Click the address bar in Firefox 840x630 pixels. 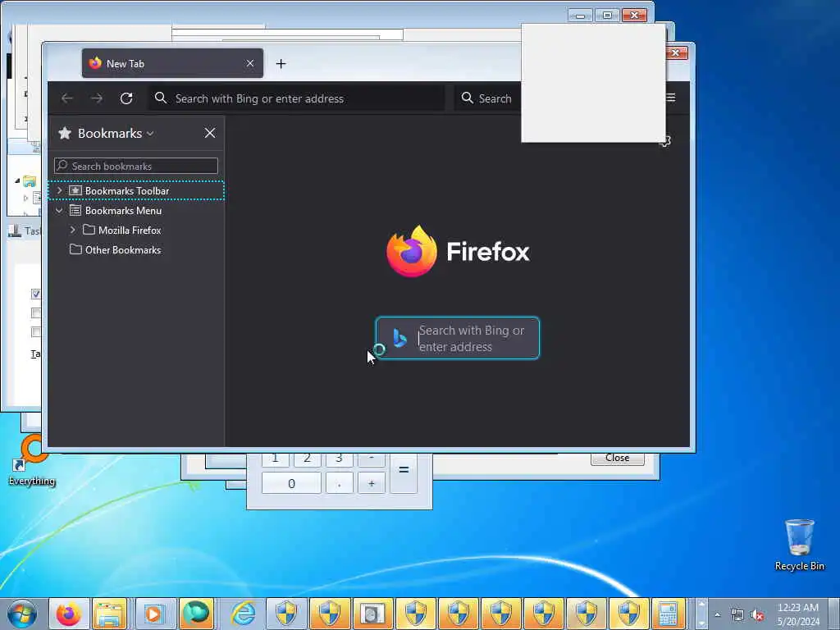(296, 98)
